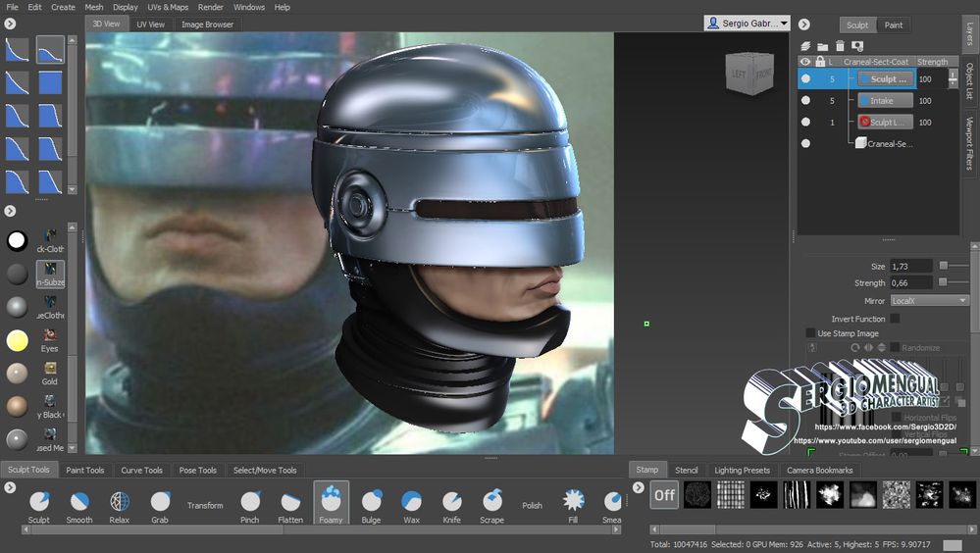Open the UVs & Maps menu
This screenshot has width=980, height=553.
pyautogui.click(x=168, y=7)
